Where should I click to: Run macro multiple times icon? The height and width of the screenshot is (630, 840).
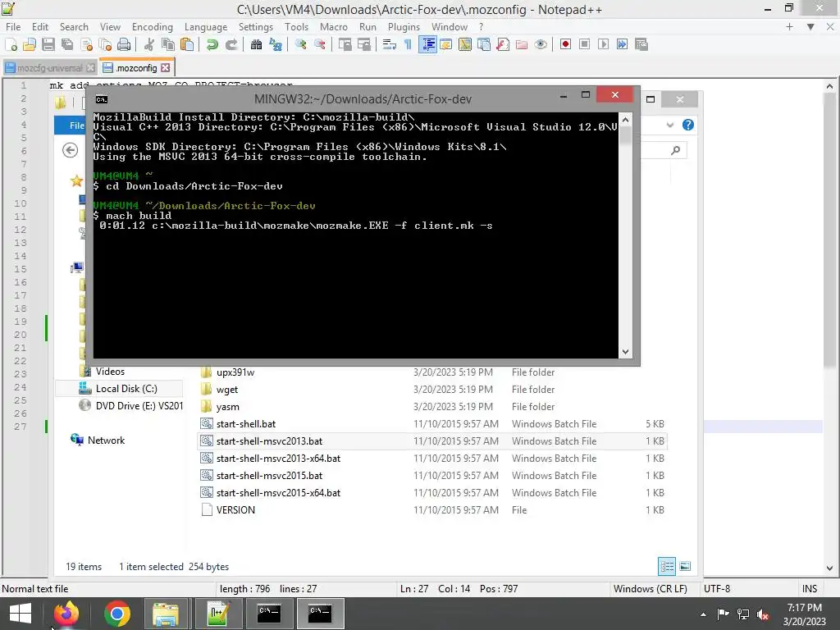pyautogui.click(x=622, y=44)
